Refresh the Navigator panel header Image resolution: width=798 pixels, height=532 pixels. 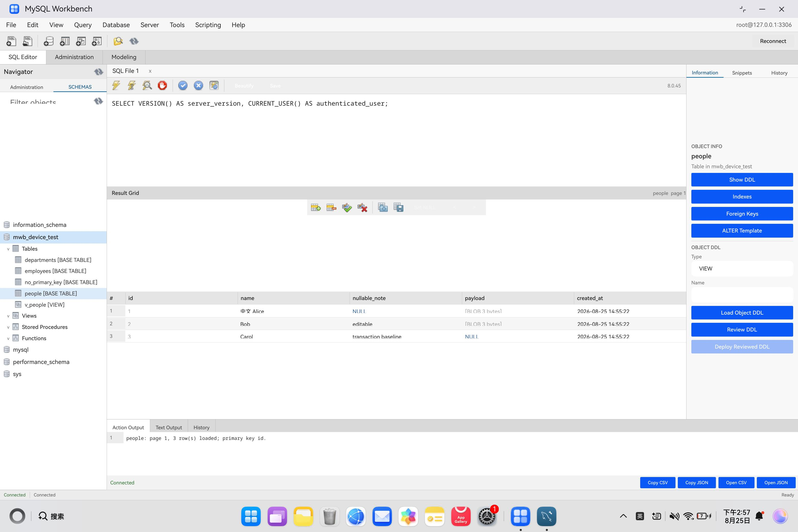pyautogui.click(x=98, y=72)
